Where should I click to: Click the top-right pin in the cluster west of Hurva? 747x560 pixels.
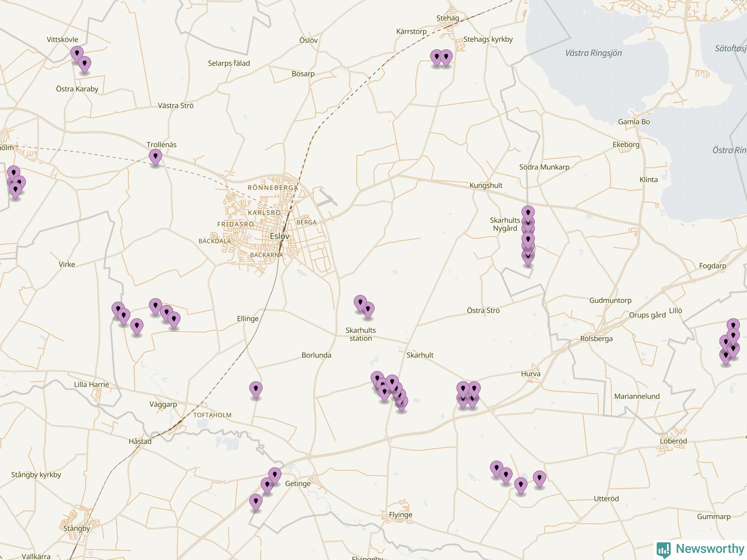tap(474, 390)
